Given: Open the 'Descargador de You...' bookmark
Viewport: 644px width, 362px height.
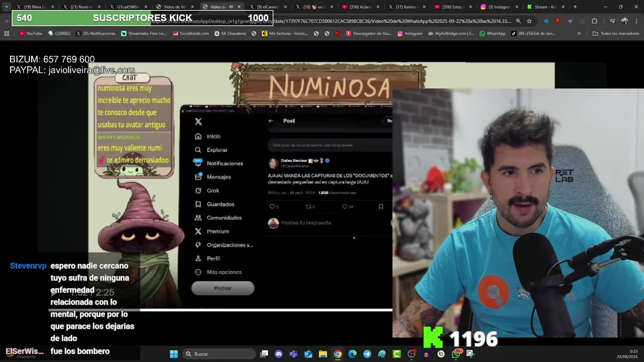Looking at the screenshot, I should tap(368, 33).
